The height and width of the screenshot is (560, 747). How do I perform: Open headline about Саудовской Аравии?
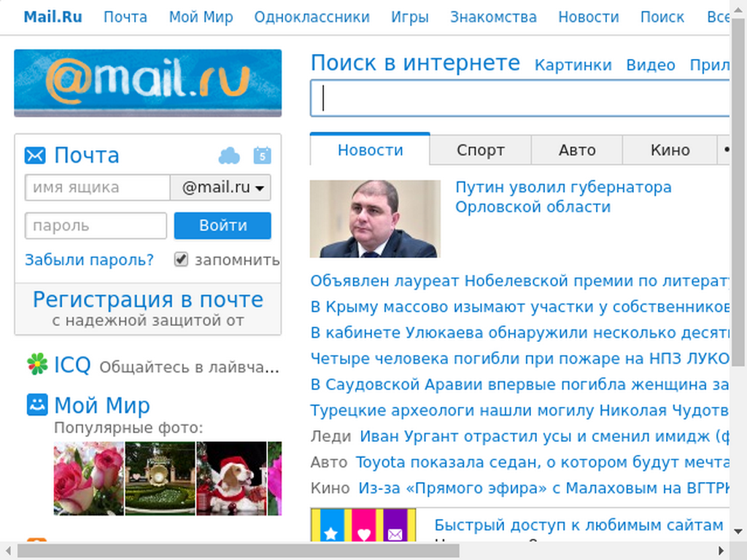tap(519, 384)
